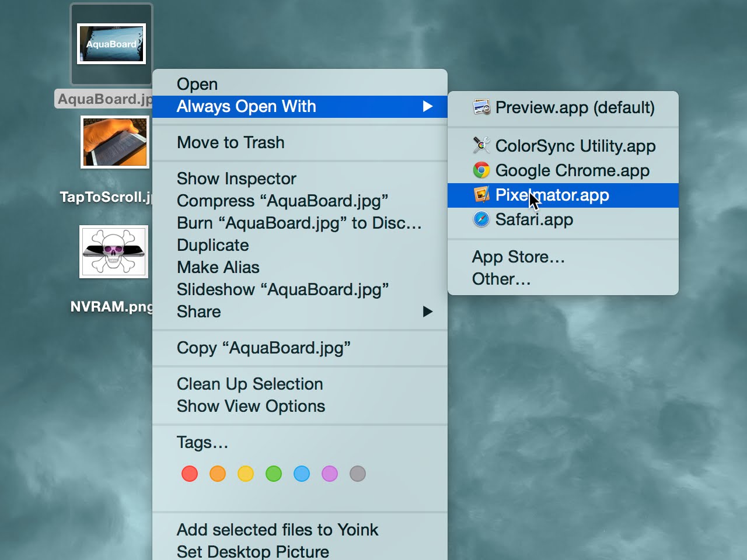Tag the file with blue
This screenshot has height=560, width=747.
tap(302, 474)
